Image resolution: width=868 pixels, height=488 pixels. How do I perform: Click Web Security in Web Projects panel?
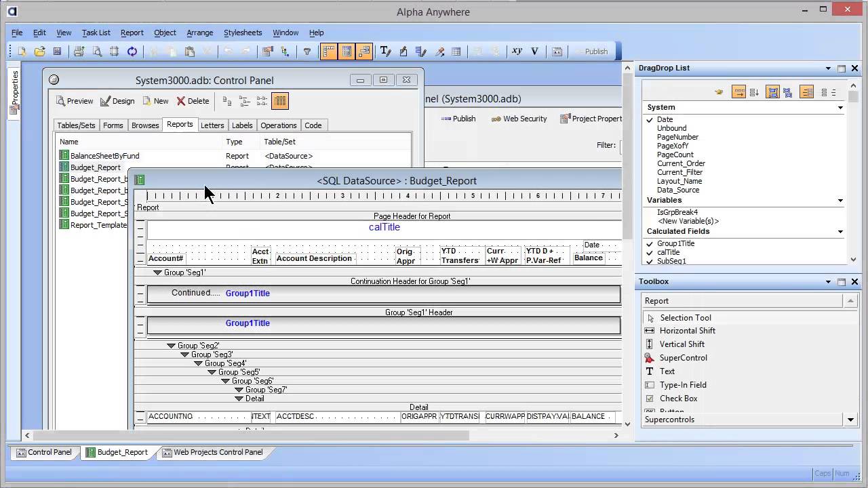(518, 119)
